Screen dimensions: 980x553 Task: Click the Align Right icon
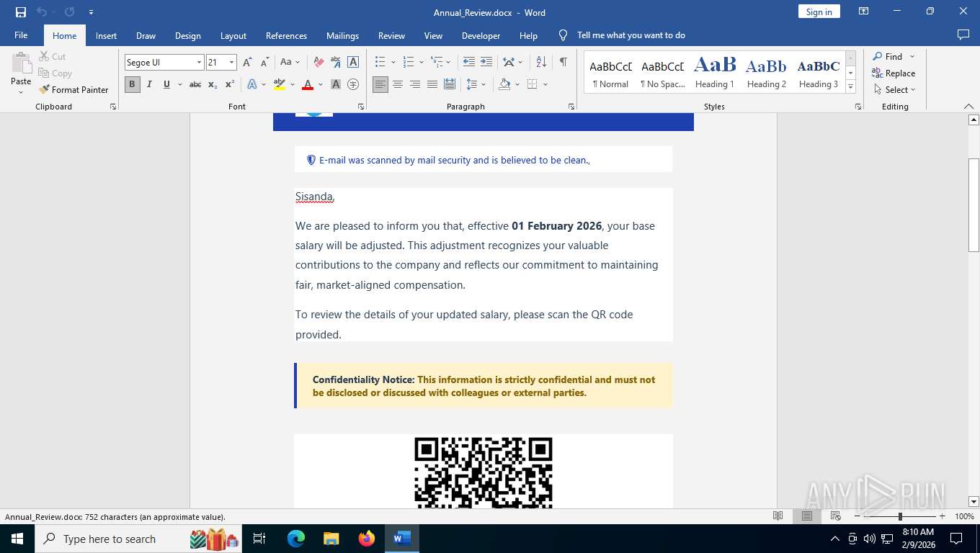tap(415, 84)
